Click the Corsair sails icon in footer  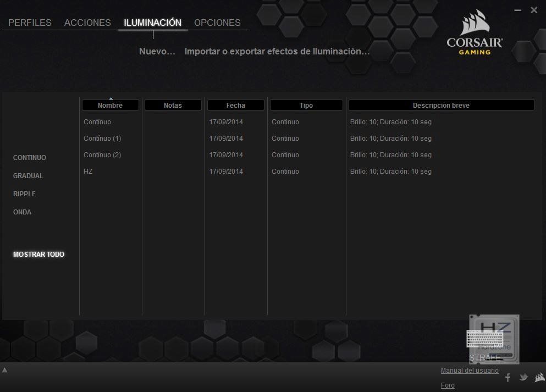click(540, 377)
